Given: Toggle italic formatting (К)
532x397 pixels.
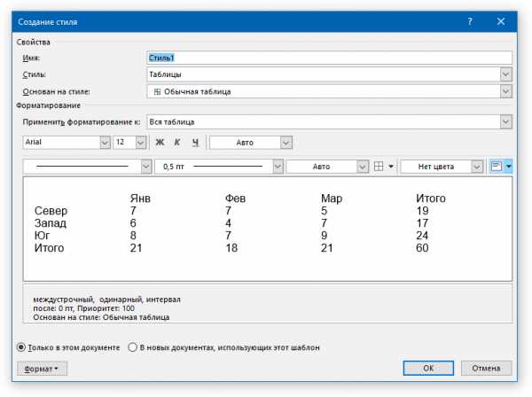Looking at the screenshot, I should pos(177,142).
